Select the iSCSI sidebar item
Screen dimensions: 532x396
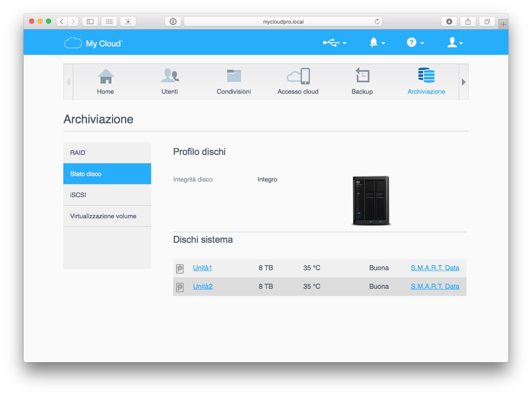tap(107, 195)
